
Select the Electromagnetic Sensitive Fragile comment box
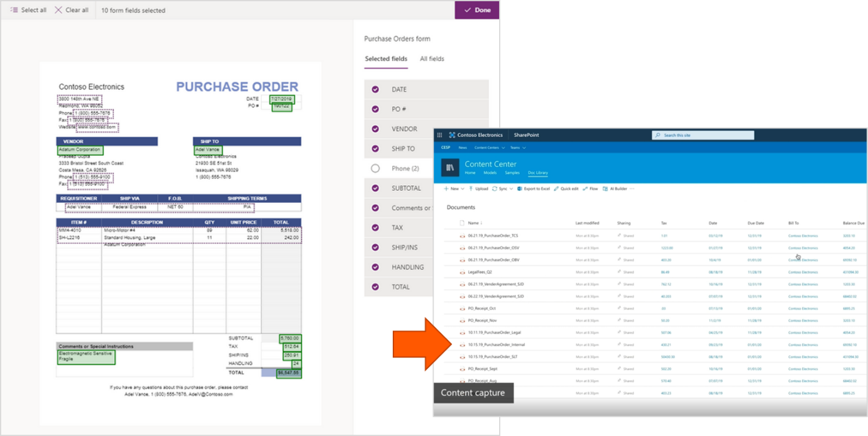[86, 356]
